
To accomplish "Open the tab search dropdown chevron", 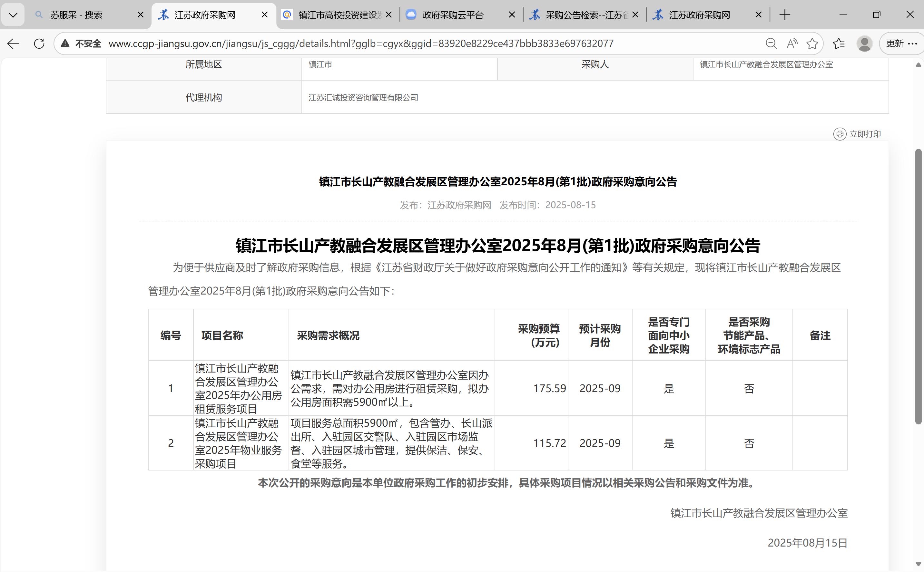I will coord(13,15).
